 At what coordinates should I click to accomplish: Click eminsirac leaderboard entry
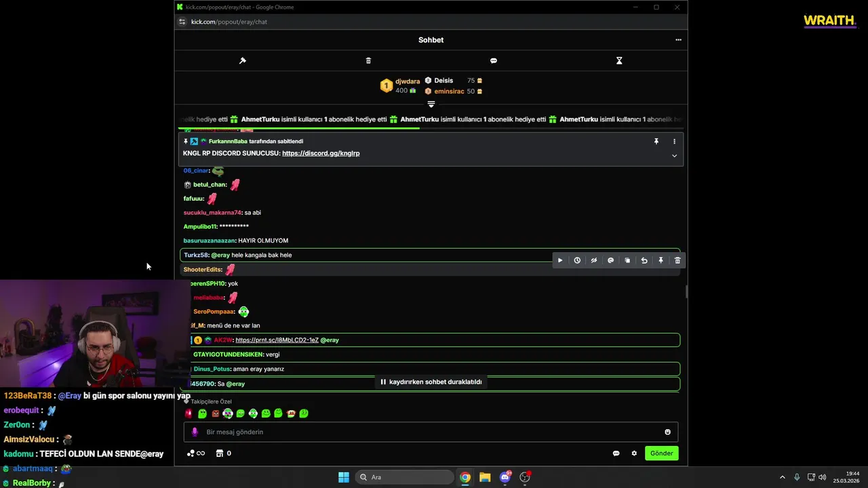point(453,91)
